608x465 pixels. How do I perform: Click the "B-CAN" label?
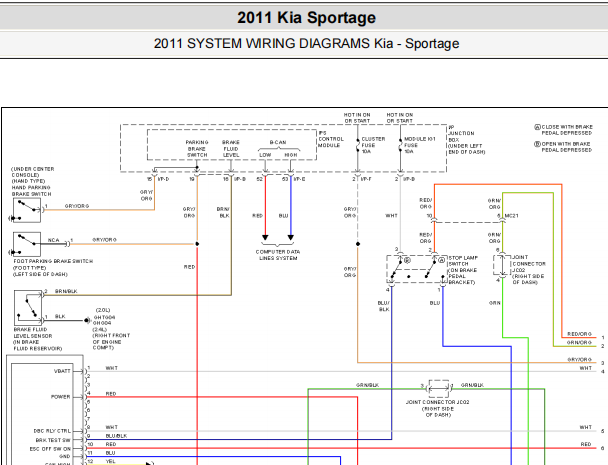tap(278, 142)
